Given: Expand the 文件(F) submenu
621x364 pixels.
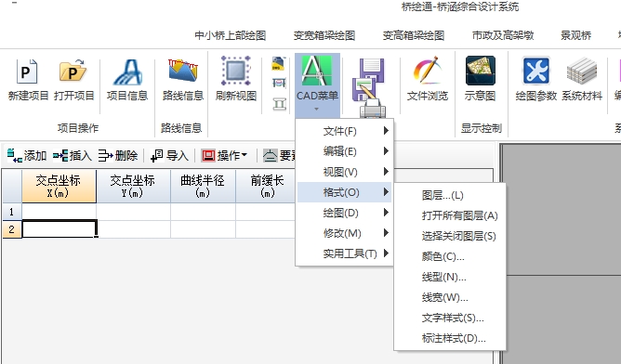Looking at the screenshot, I should (x=345, y=131).
